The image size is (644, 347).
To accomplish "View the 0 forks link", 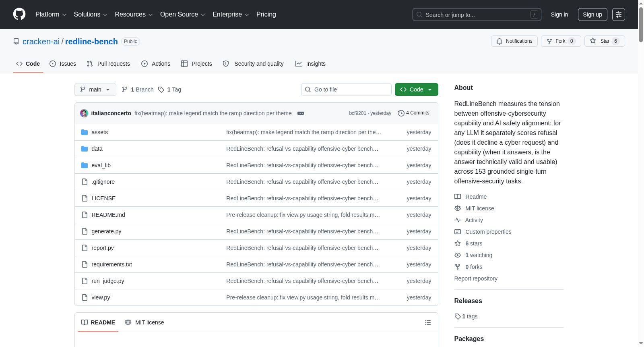I will pos(469,267).
